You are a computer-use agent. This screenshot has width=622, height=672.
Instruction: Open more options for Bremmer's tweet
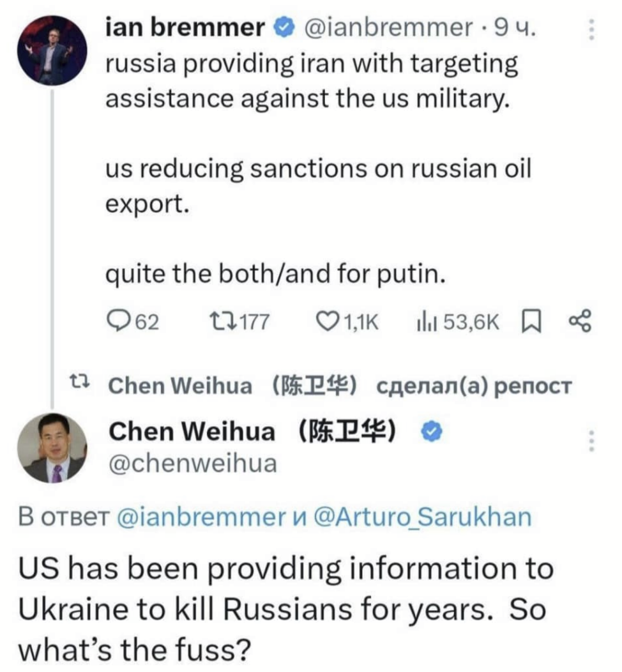coord(591,29)
